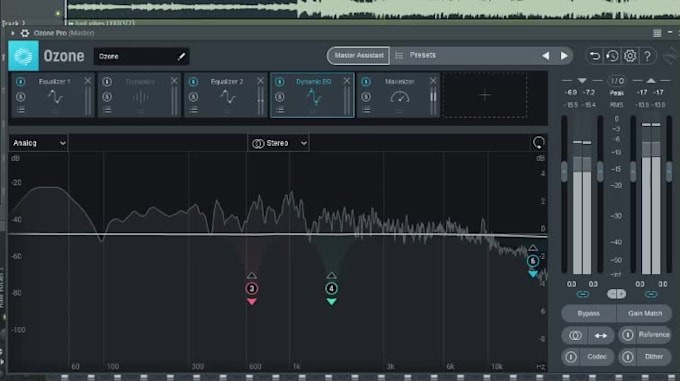Open the Master Assistant

click(359, 55)
